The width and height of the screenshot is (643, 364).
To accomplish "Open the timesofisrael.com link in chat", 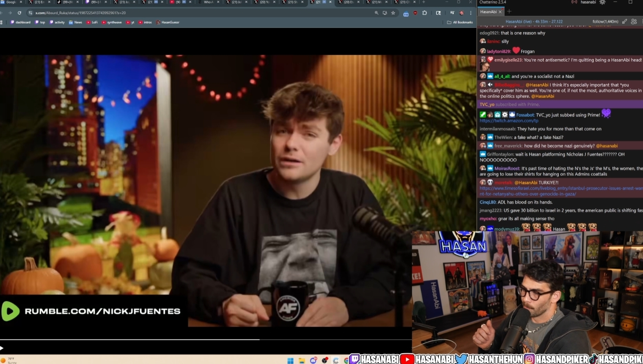I will coord(561,191).
